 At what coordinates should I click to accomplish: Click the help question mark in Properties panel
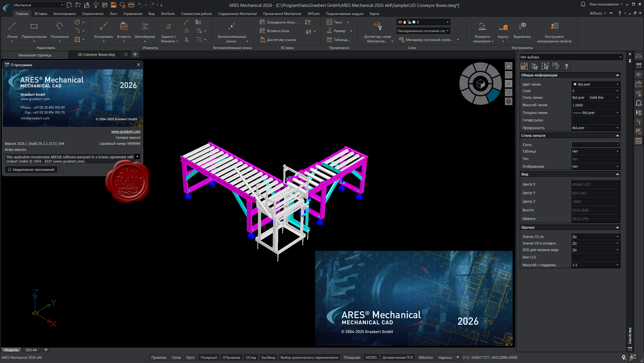pyautogui.click(x=566, y=66)
